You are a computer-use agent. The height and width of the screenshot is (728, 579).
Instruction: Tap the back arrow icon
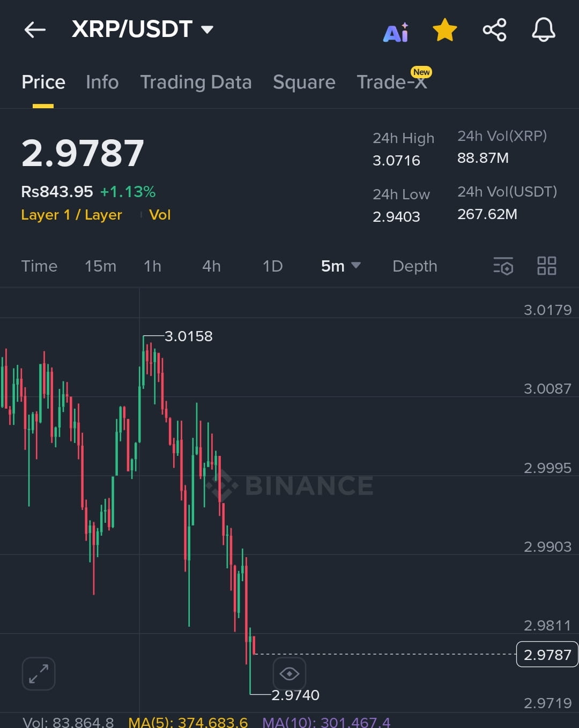click(35, 29)
